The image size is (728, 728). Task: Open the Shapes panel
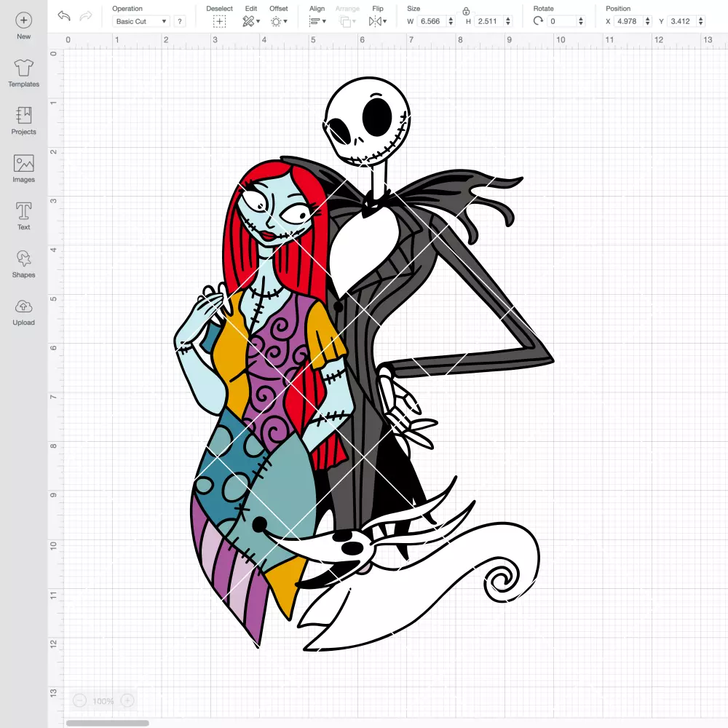click(24, 264)
